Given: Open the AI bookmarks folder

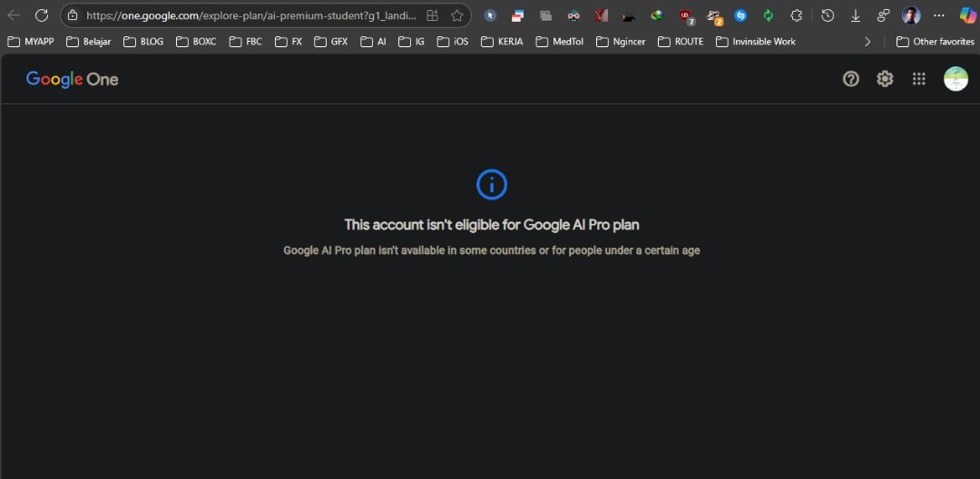Looking at the screenshot, I should (x=373, y=41).
